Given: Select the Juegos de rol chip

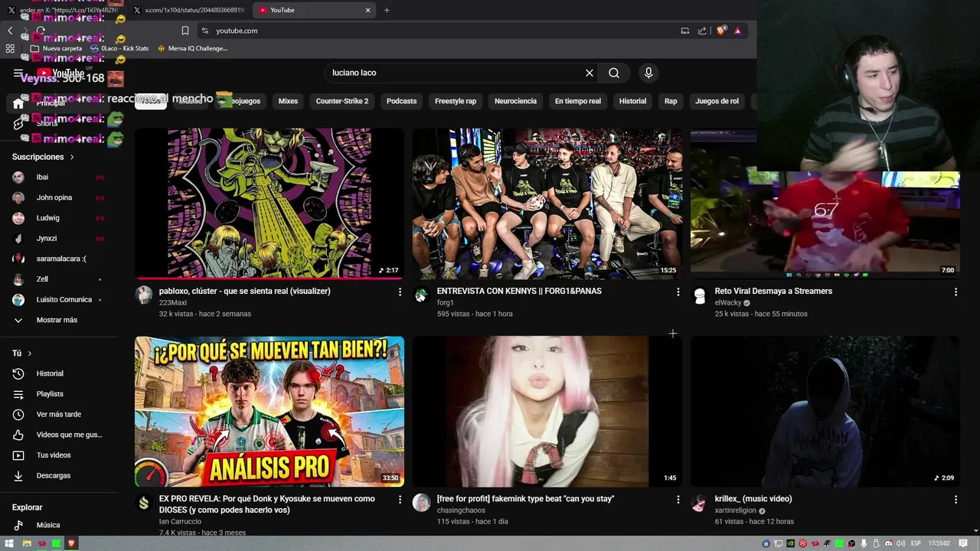Looking at the screenshot, I should [x=717, y=101].
